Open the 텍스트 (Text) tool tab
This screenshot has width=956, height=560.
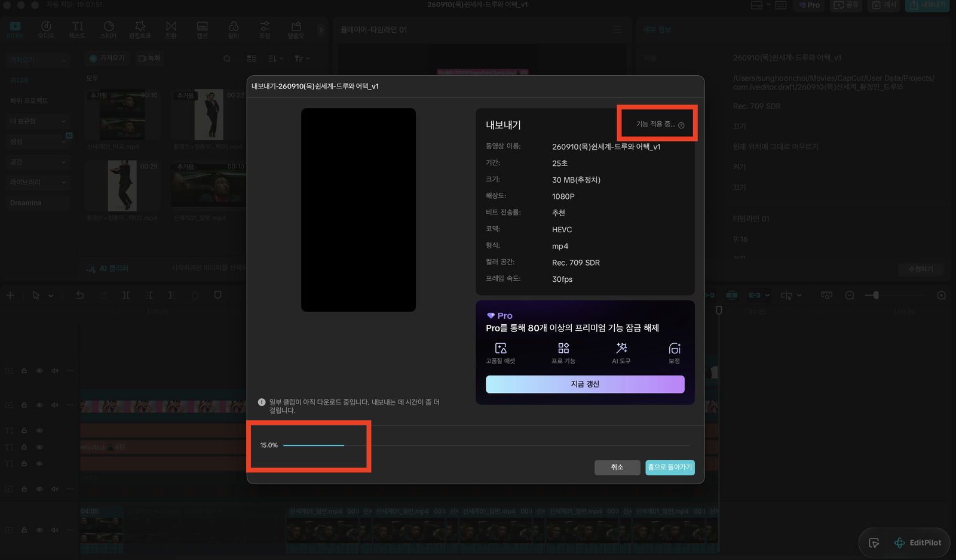pyautogui.click(x=78, y=30)
